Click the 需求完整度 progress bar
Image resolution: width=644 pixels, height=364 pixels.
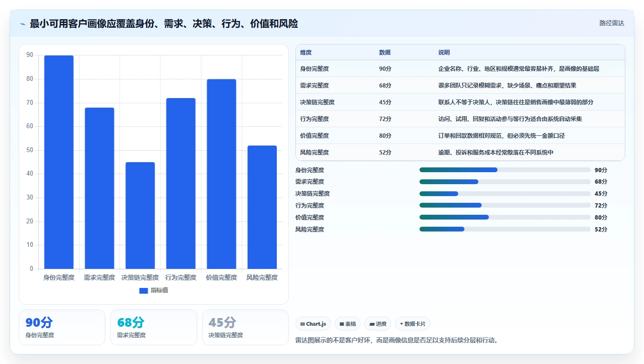click(505, 182)
